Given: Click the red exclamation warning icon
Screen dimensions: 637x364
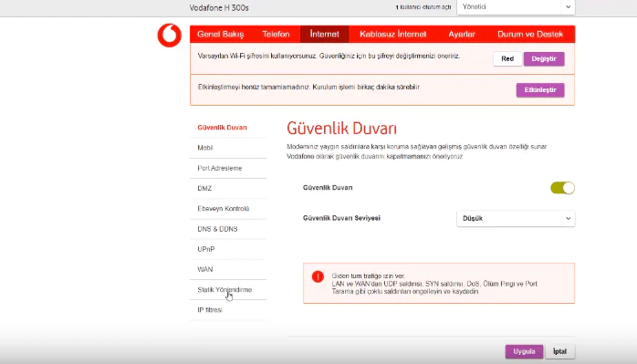Looking at the screenshot, I should tap(318, 276).
